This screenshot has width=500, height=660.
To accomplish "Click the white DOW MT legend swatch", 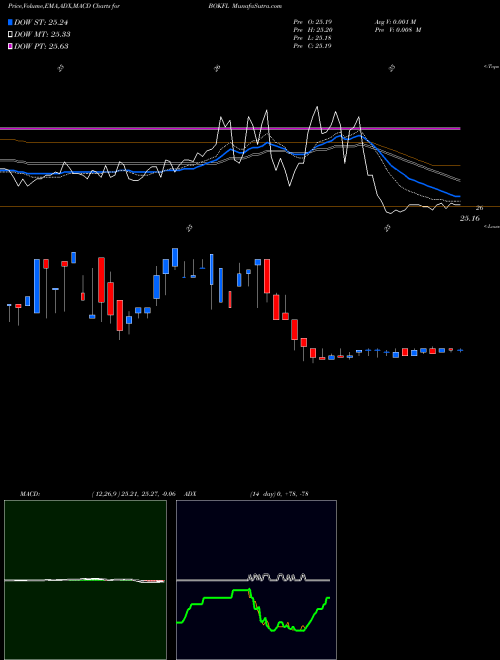I will click(10, 35).
